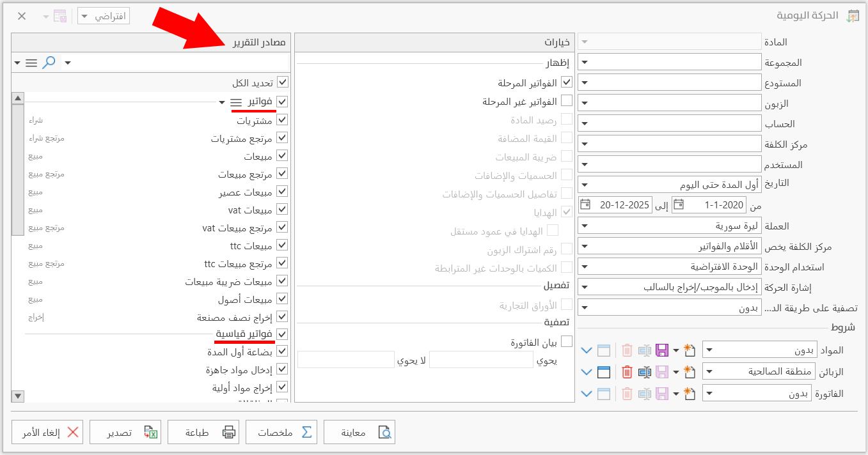Screen dimensions: 868x455
Task: Open the فواتير options menu
Action: click(x=237, y=102)
